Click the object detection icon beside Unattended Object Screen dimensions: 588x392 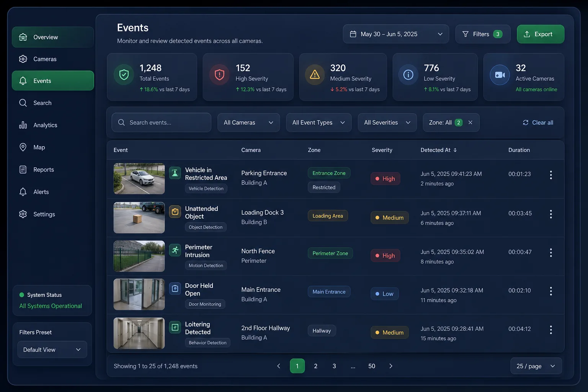coord(175,212)
